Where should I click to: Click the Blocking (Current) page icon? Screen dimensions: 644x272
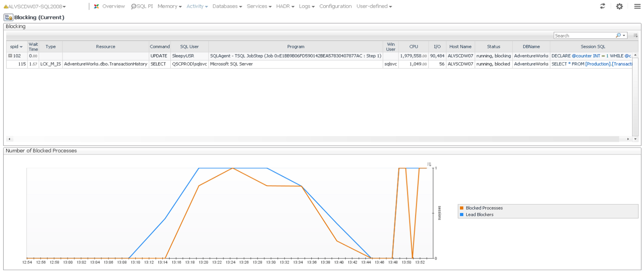tap(8, 17)
